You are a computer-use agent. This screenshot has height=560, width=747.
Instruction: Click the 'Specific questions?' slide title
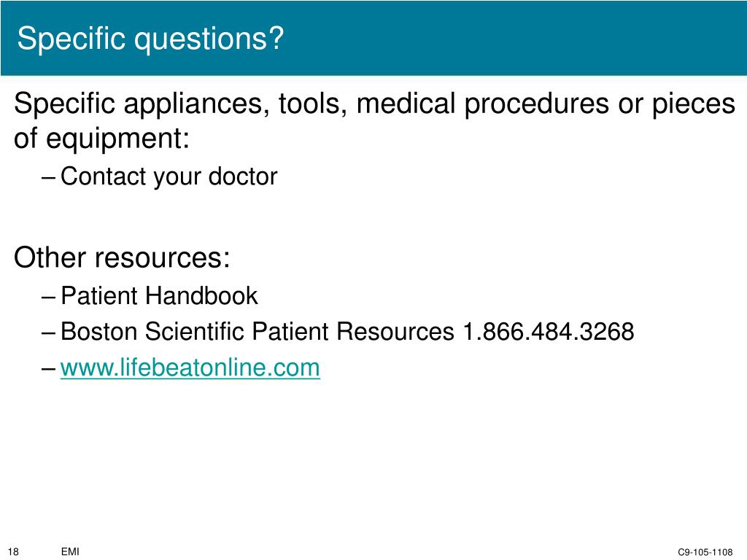pos(150,38)
